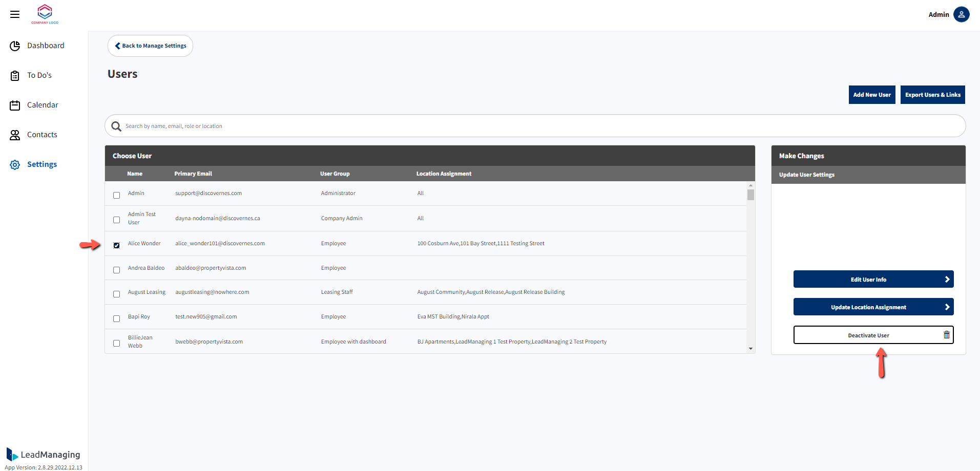Click Employee with dashboard group cell
Screen dimensions: 980x471
[x=353, y=342]
